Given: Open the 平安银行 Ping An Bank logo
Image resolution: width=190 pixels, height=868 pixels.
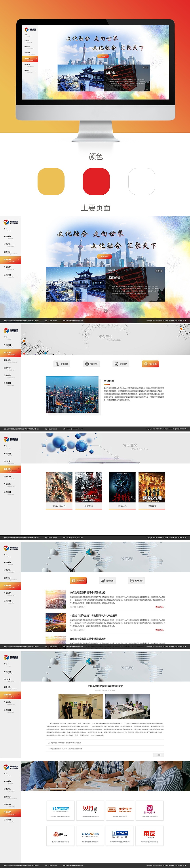Looking at the screenshot, I should (x=120, y=809).
